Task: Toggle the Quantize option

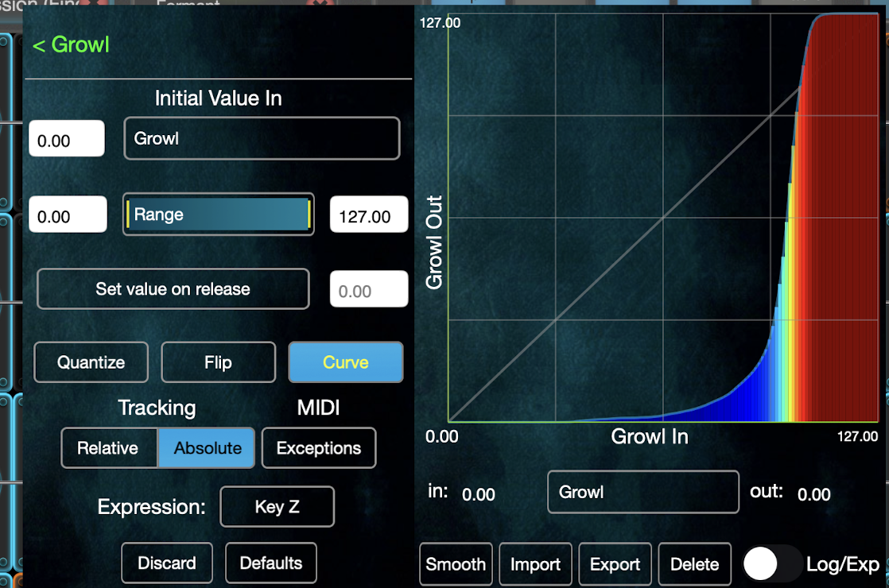Action: tap(91, 362)
